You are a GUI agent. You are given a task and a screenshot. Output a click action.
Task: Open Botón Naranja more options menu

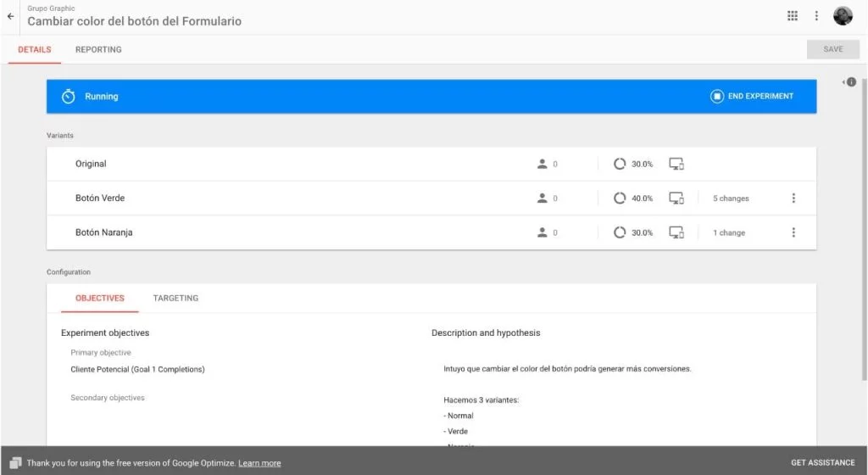click(x=793, y=232)
